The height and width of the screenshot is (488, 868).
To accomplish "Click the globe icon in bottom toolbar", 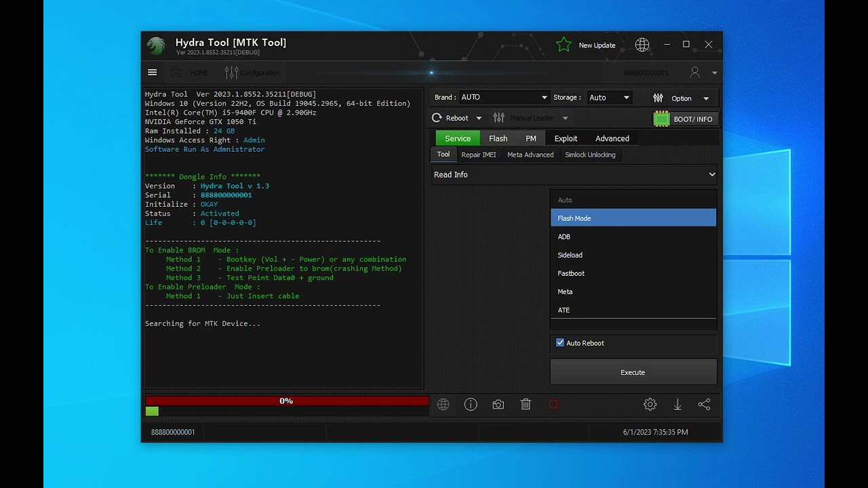I will pyautogui.click(x=443, y=405).
